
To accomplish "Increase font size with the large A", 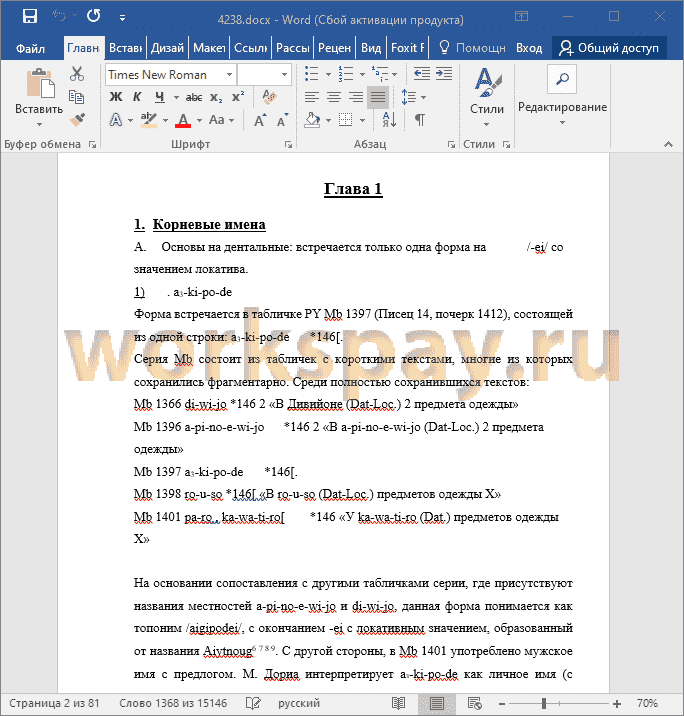I will point(260,121).
